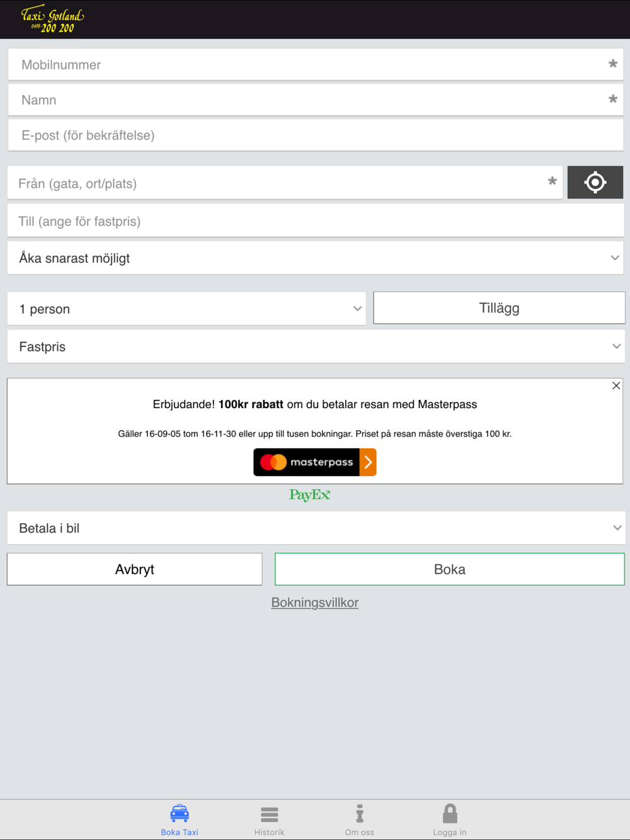Close the Masterpass offer banner
Screen dimensions: 630x840
pos(616,385)
